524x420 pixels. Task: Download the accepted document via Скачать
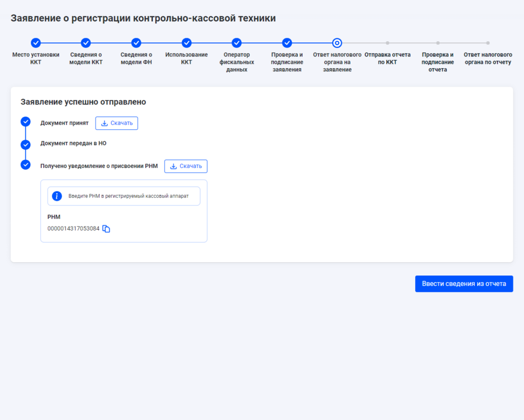tap(117, 123)
